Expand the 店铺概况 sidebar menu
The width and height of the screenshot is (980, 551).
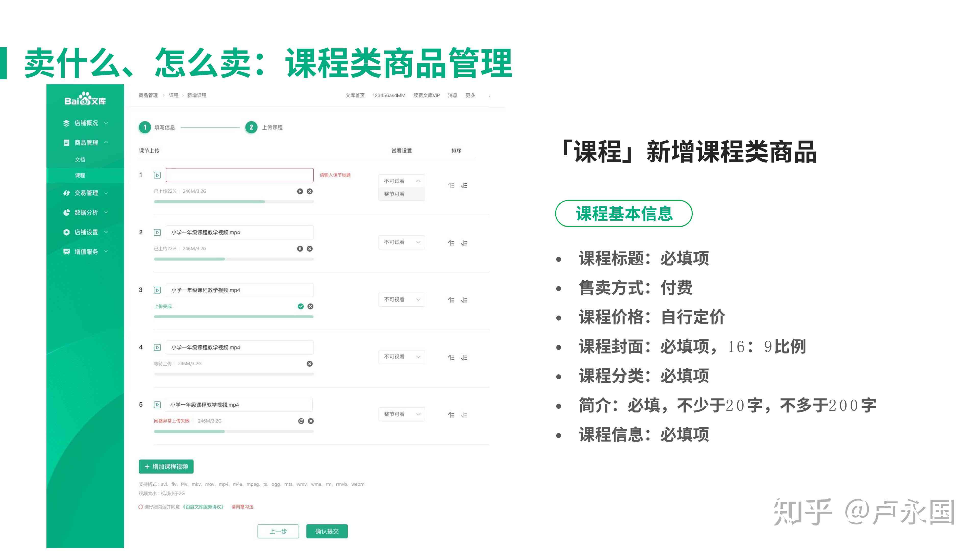point(106,123)
